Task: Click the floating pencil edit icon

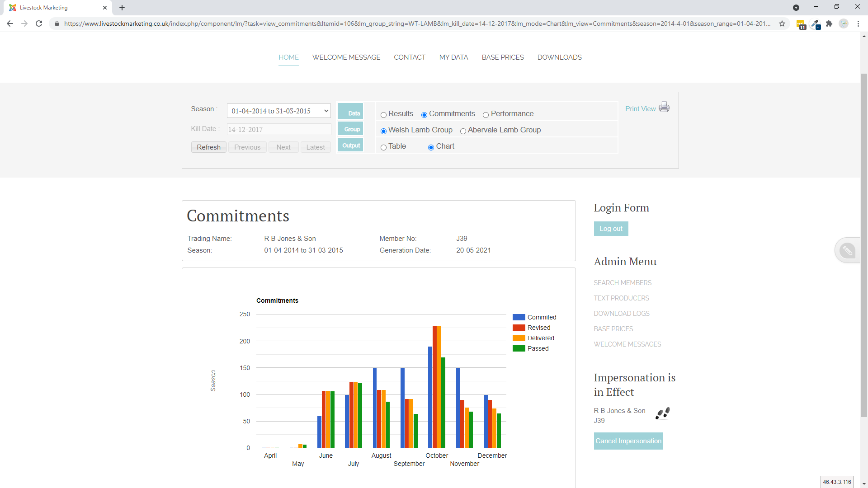Action: click(x=847, y=250)
